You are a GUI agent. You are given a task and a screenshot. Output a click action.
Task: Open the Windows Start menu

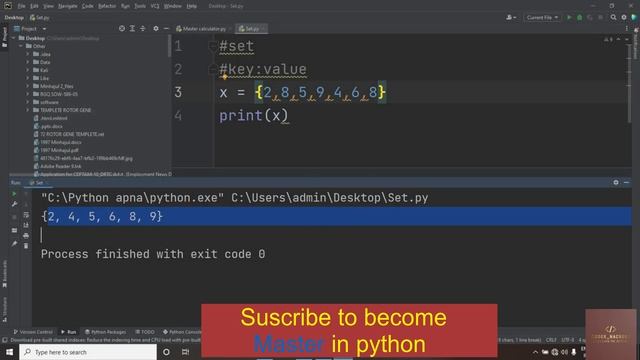9,352
